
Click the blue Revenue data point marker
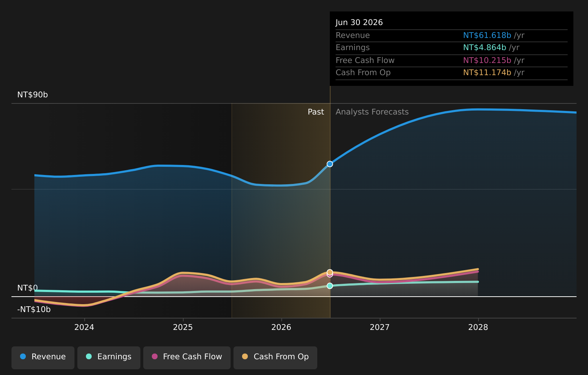(330, 164)
